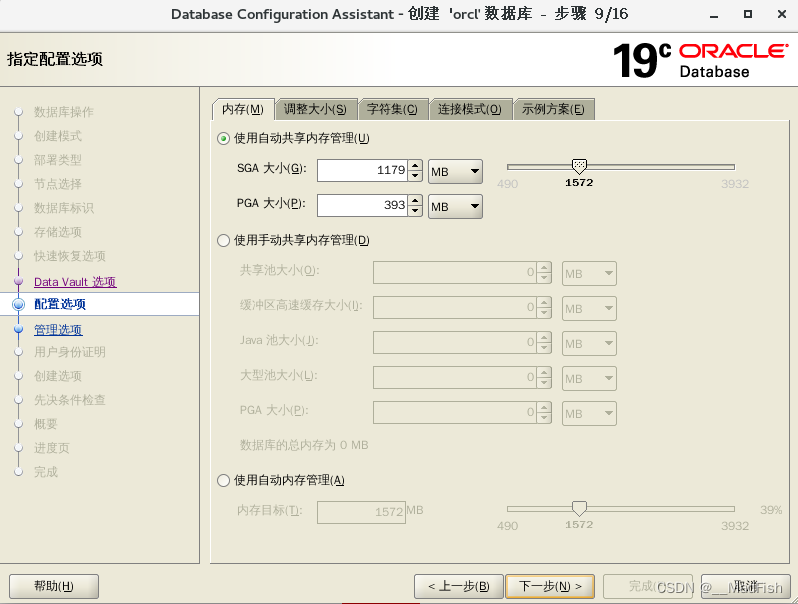Screen dimensions: 798x604
Task: Click the 下一步(N) next button
Action: click(550, 587)
